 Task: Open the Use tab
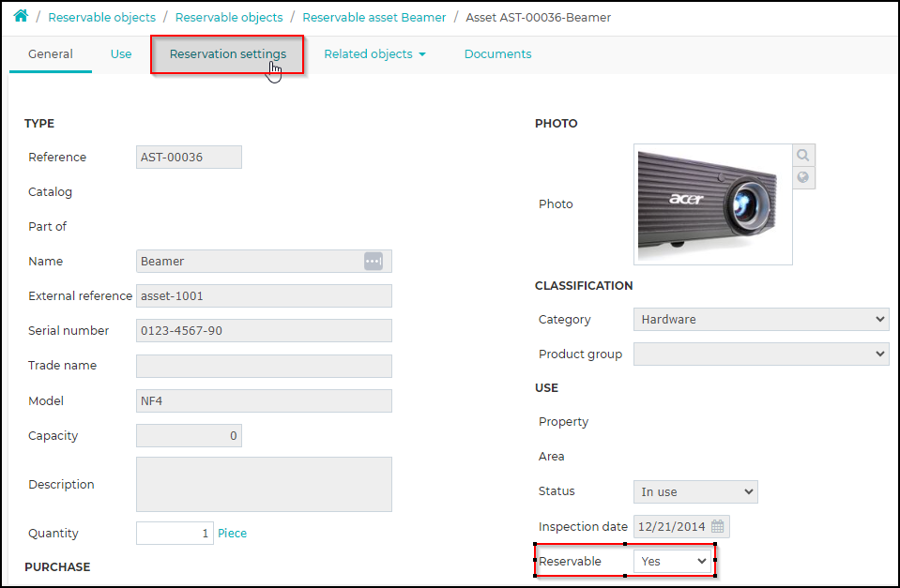[121, 54]
